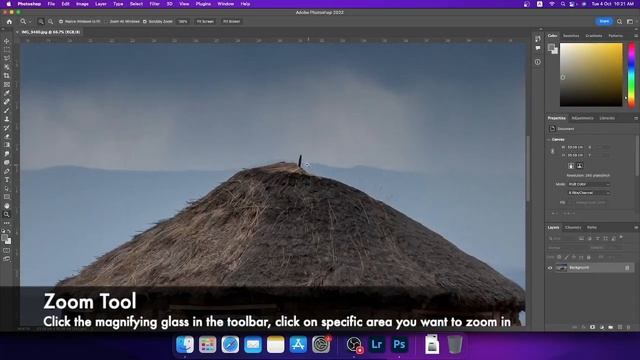Hide the Background layer eye icon

click(550, 268)
